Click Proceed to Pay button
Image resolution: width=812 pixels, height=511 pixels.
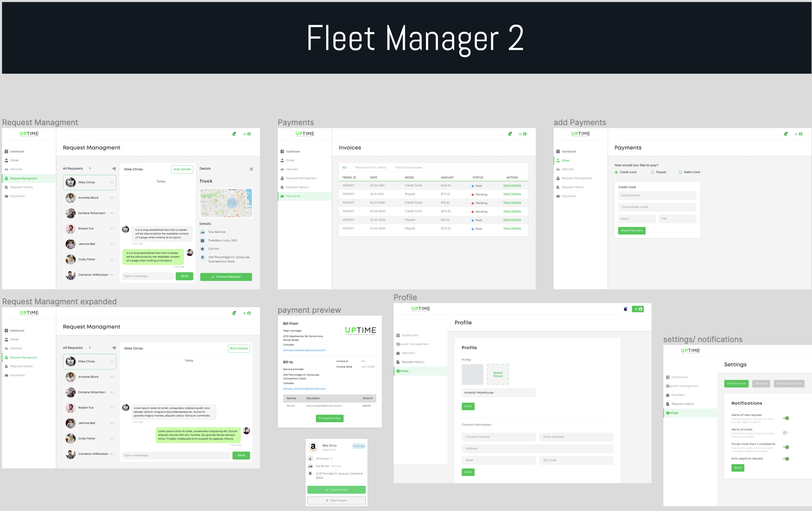click(329, 418)
